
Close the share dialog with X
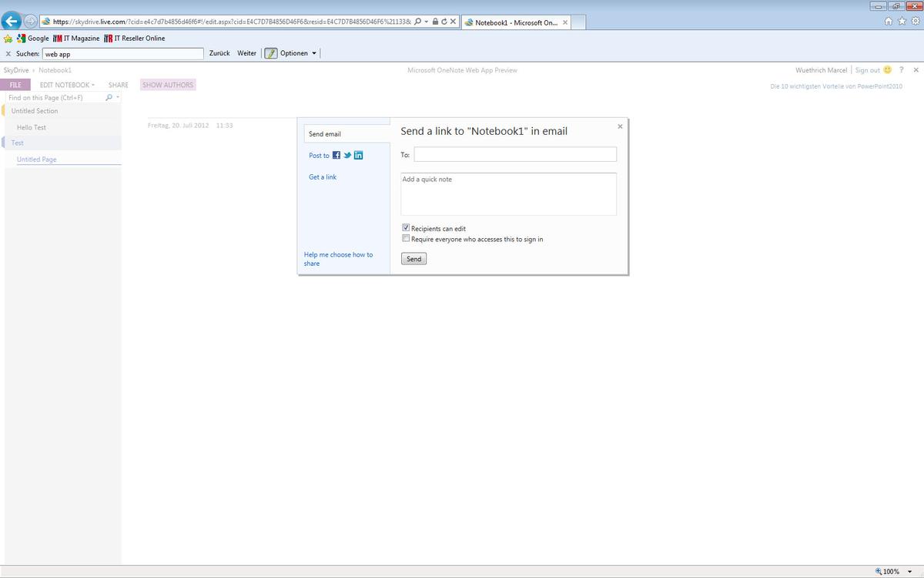pyautogui.click(x=620, y=126)
